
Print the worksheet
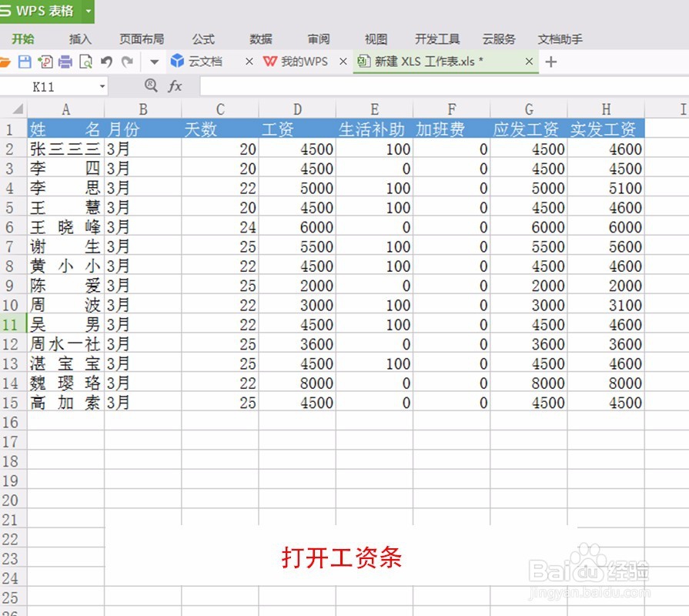64,62
